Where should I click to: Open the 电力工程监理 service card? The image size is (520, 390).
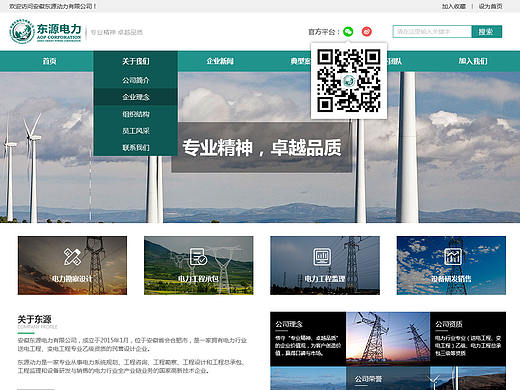(325, 265)
